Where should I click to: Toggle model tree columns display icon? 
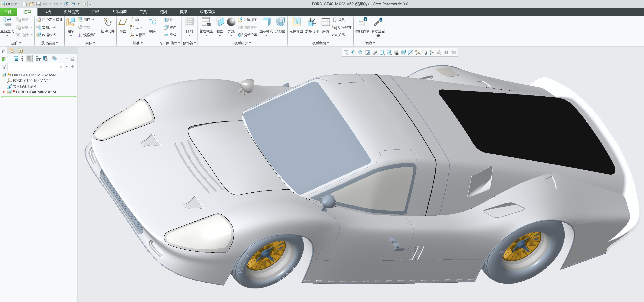pyautogui.click(x=29, y=59)
